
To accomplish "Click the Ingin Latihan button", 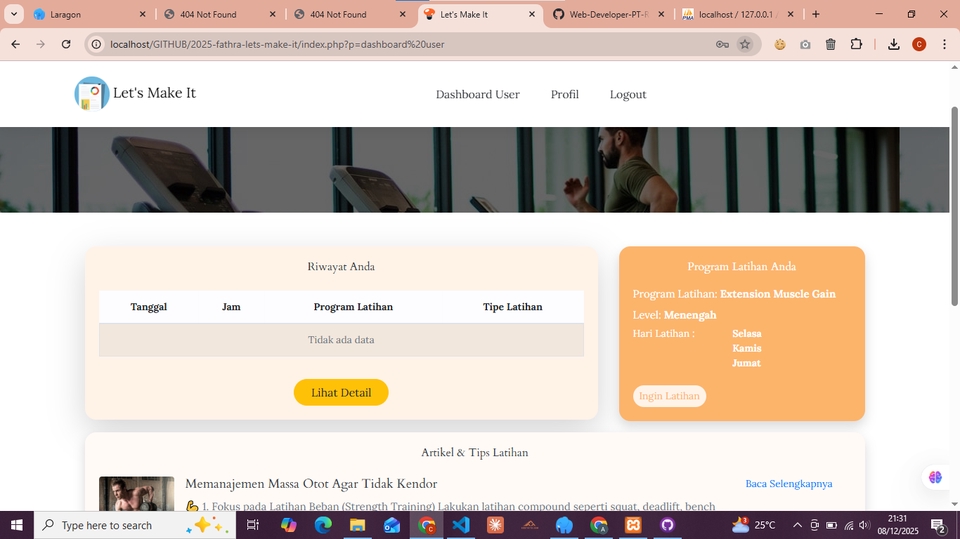I will click(669, 396).
